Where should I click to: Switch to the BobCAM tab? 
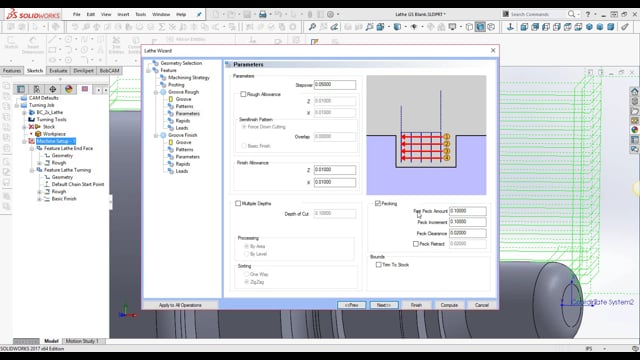(109, 71)
